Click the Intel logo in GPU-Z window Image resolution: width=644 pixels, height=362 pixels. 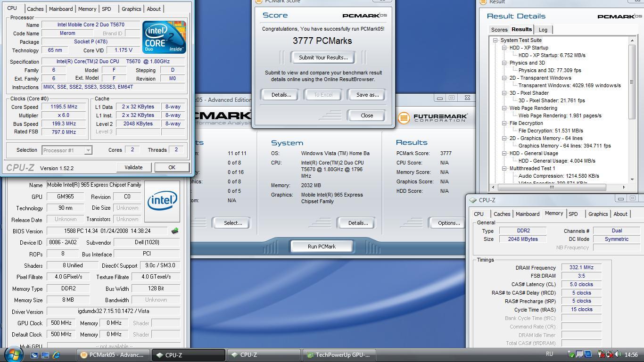point(162,201)
